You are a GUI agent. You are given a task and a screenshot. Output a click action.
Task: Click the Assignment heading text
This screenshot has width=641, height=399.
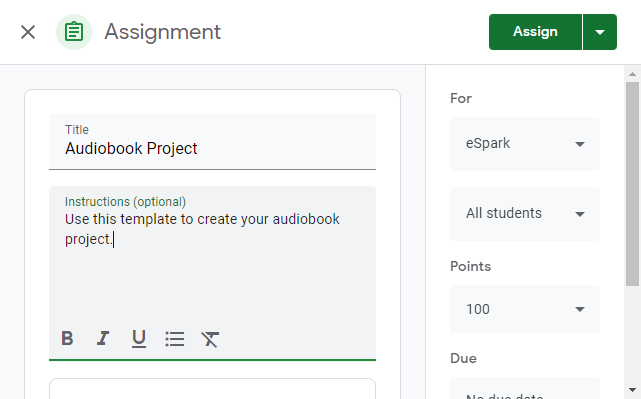click(x=162, y=32)
